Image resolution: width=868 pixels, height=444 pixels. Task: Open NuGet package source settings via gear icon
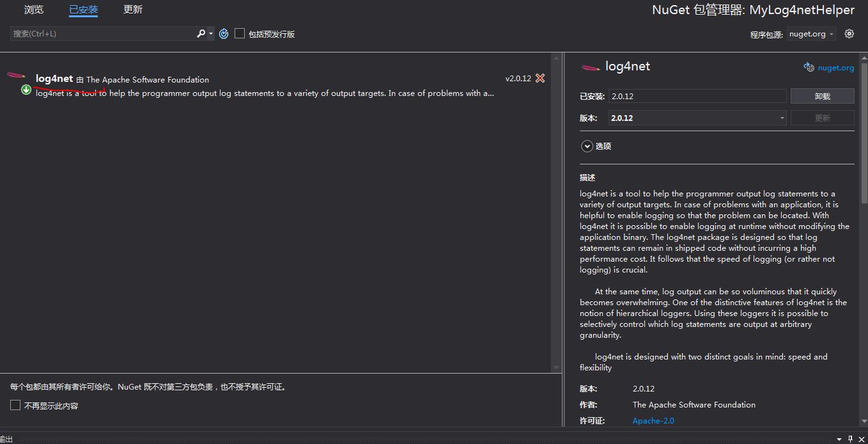pos(849,33)
